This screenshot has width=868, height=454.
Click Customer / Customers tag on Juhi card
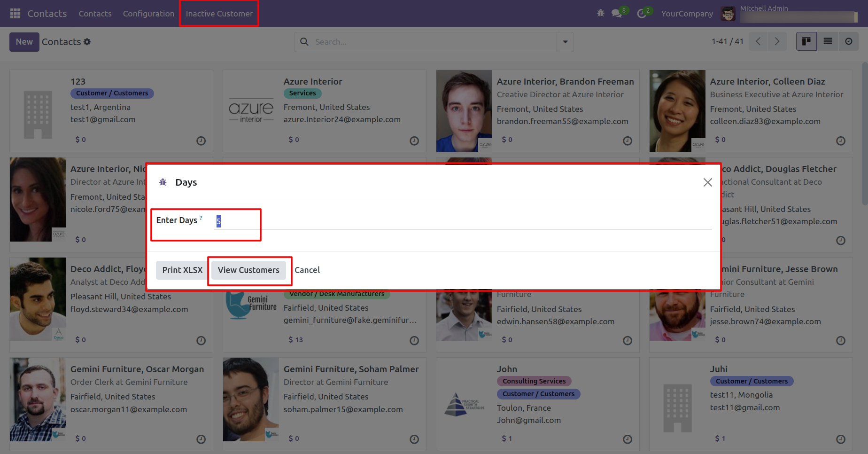[x=752, y=381]
